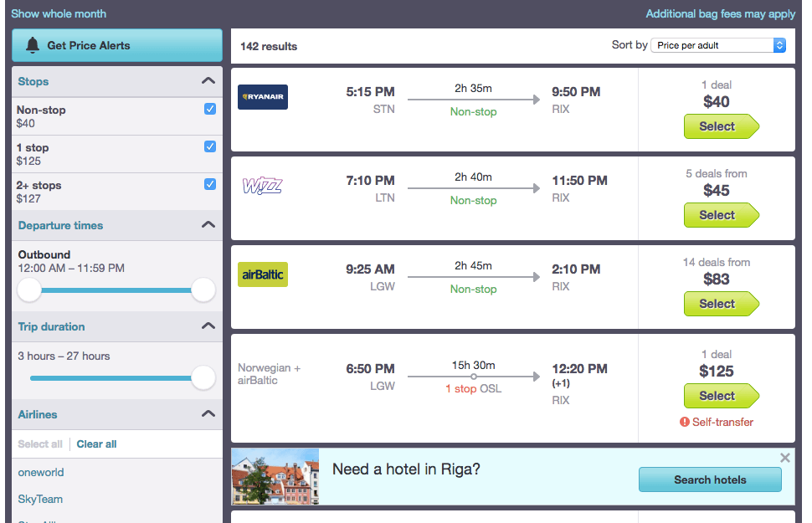Screen dimensions: 812x523
Task: Select the $125 Norwegian + airBaltic flight
Action: 722,396
